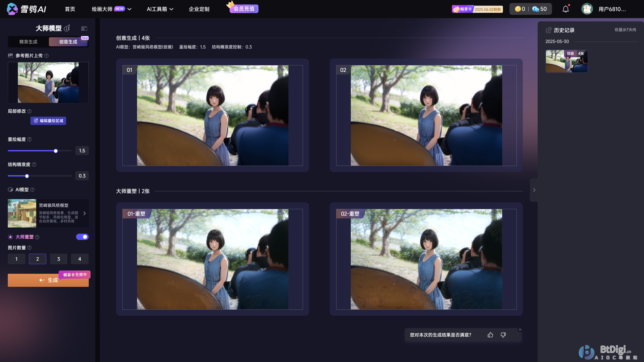Screen dimensions: 644x362
Task: Click the 编辑重绘区域 button
Action: click(x=48, y=121)
